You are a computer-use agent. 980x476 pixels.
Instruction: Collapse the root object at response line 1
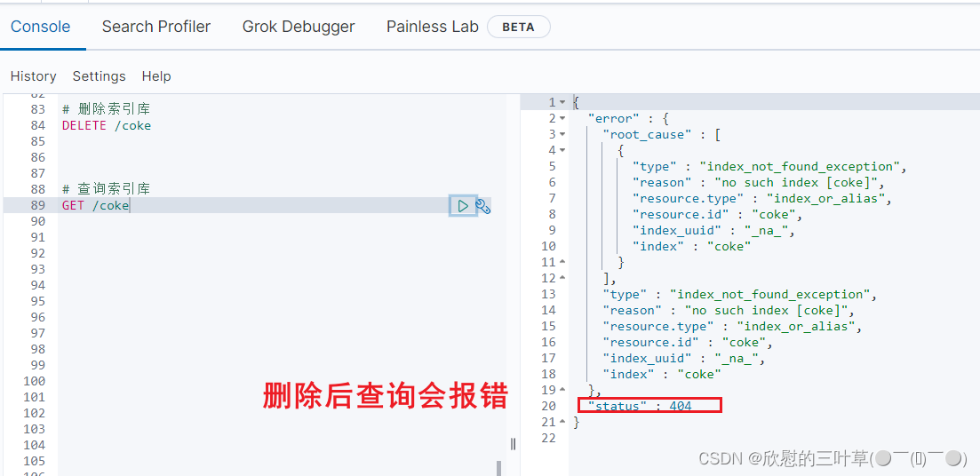562,102
